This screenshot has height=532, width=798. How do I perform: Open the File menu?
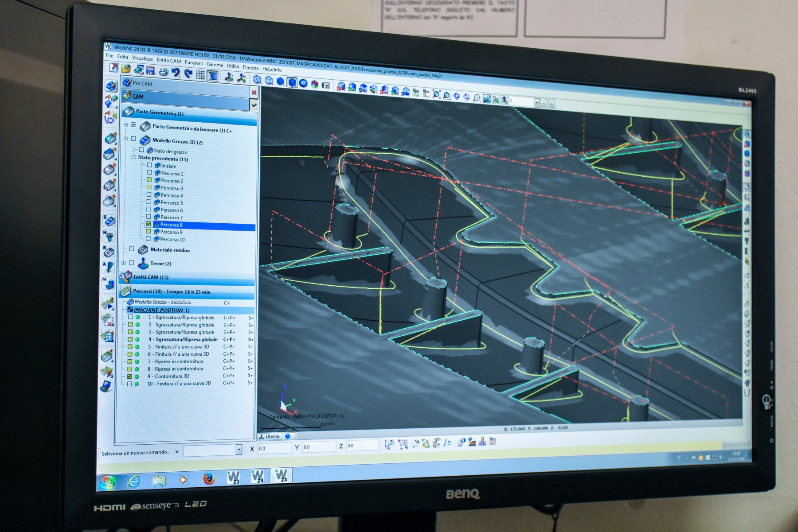click(x=109, y=55)
